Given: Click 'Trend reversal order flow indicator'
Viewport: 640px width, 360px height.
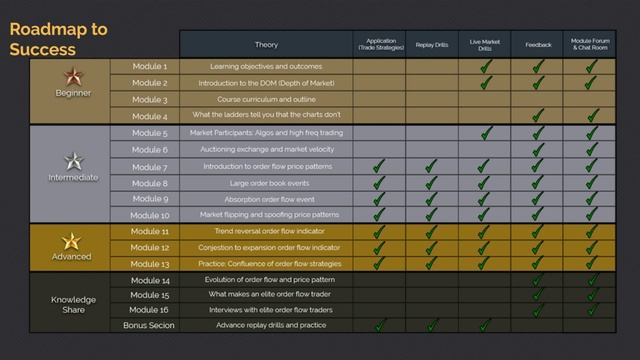Looking at the screenshot, I should (269, 231).
